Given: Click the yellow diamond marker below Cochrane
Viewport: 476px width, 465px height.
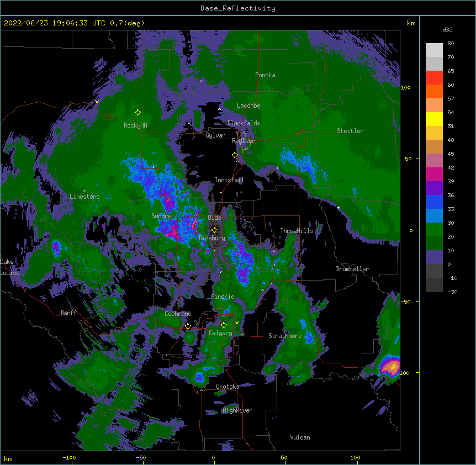Looking at the screenshot, I should [188, 326].
